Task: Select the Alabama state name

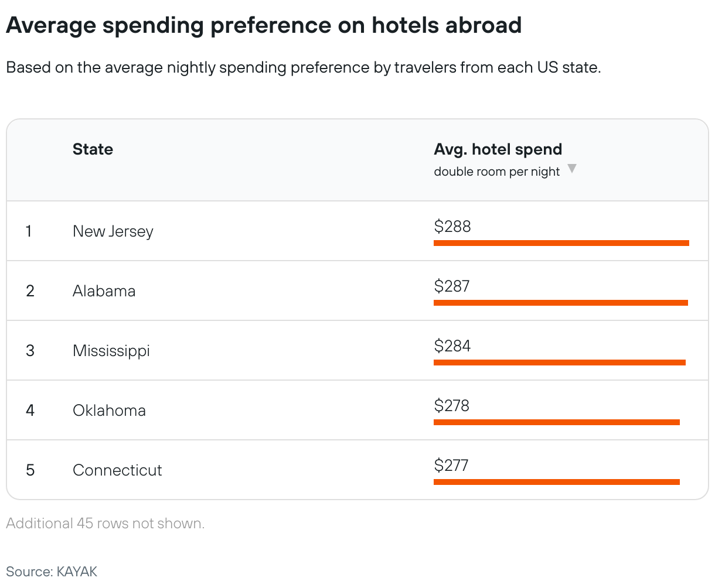Action: point(104,291)
